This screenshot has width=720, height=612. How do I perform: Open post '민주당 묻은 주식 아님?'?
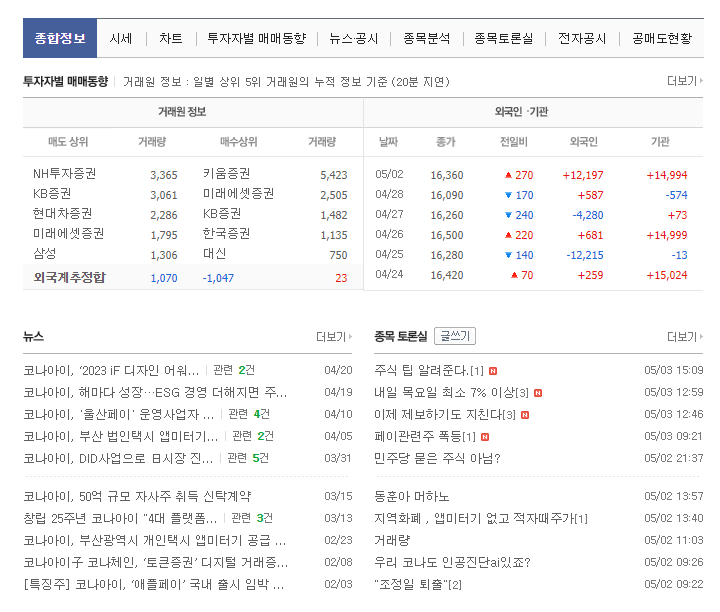(437, 458)
